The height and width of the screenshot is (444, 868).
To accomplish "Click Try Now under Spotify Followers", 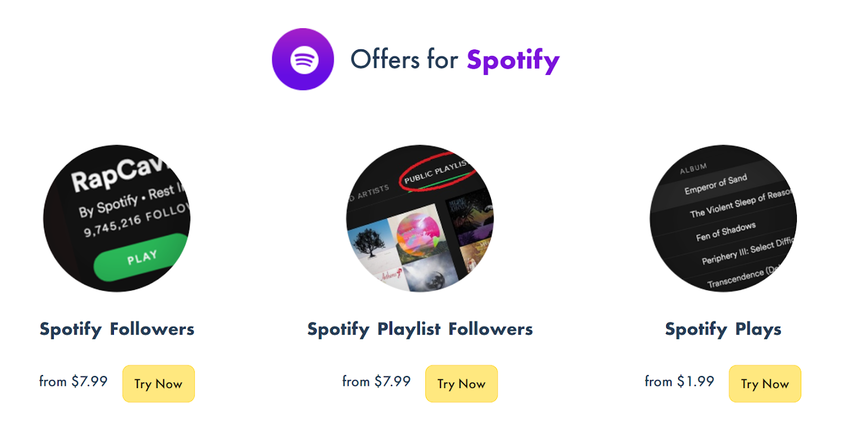I will (158, 384).
